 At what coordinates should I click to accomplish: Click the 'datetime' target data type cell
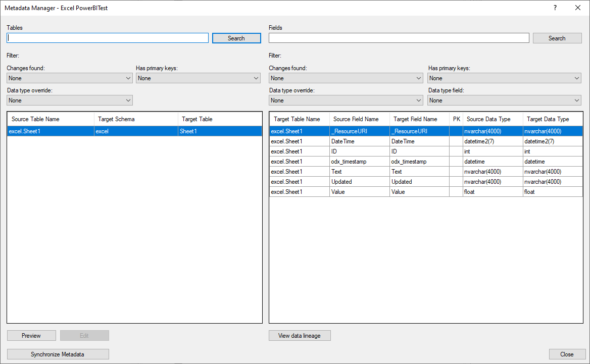(553, 162)
